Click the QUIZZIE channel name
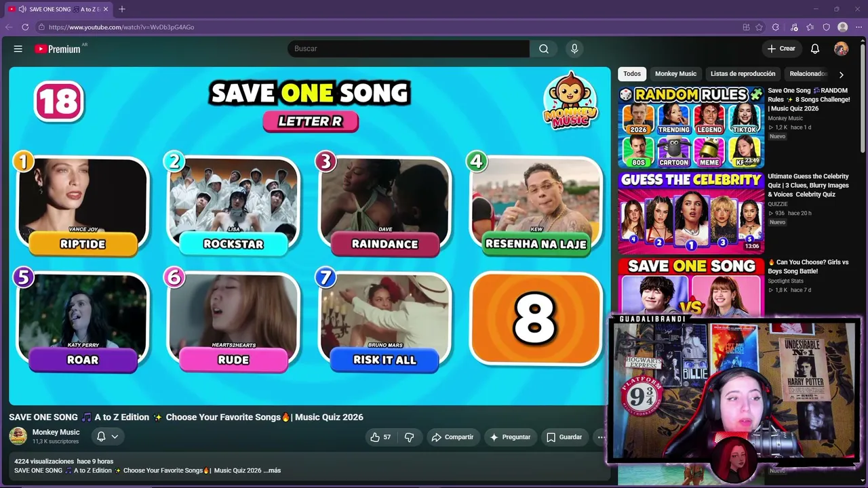The image size is (868, 488). point(778,204)
